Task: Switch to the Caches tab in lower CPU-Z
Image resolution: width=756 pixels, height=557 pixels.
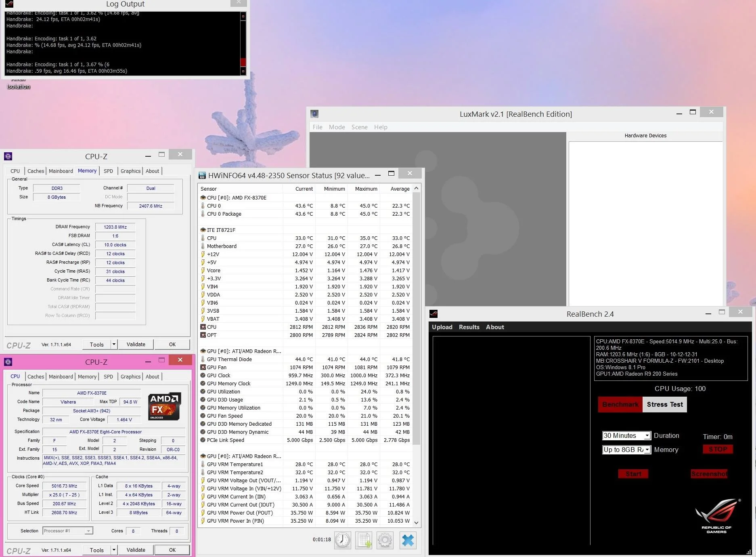Action: [36, 376]
